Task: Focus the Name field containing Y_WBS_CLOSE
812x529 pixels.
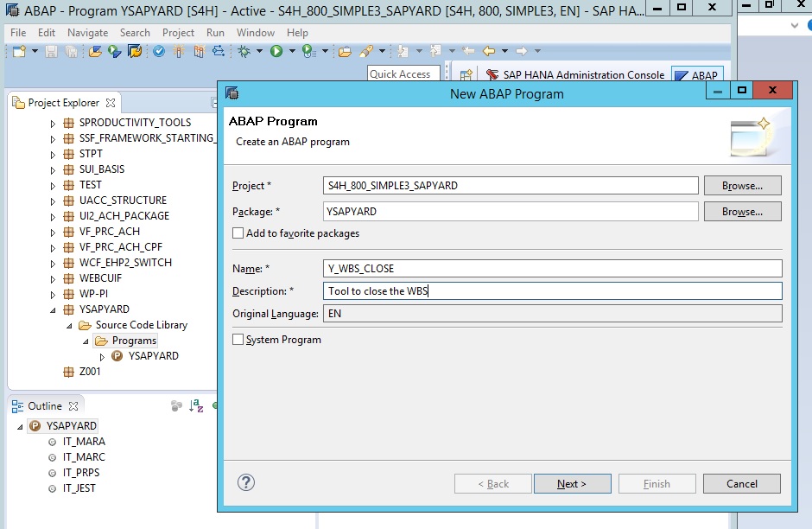Action: click(553, 268)
